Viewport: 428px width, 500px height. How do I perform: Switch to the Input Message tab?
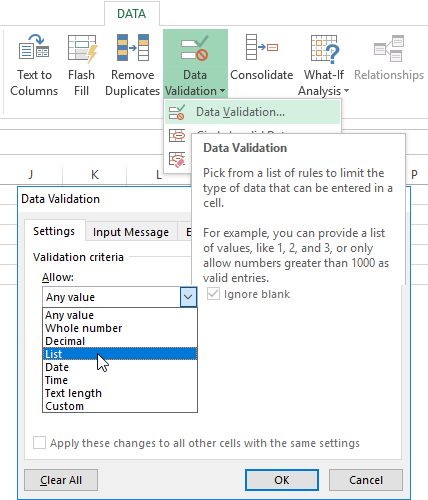pyautogui.click(x=131, y=232)
